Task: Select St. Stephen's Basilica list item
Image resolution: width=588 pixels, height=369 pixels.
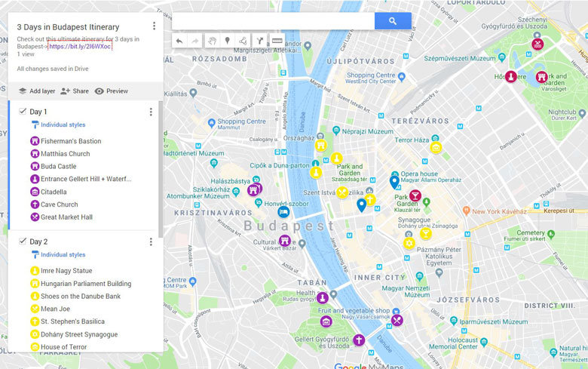Action: (72, 321)
